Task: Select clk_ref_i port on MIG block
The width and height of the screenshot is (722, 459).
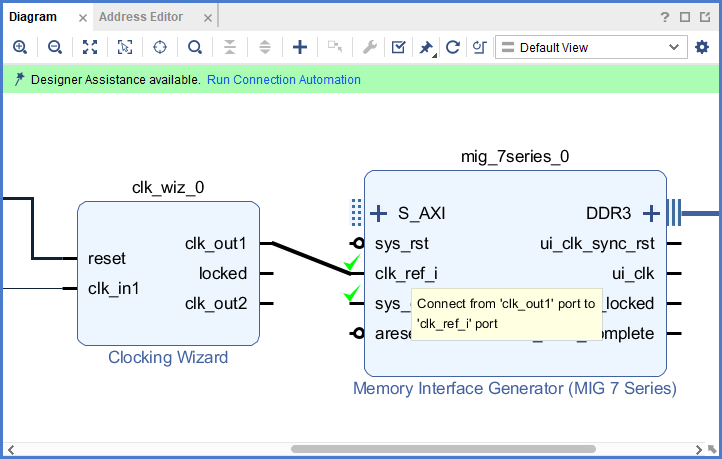Action: tap(406, 273)
